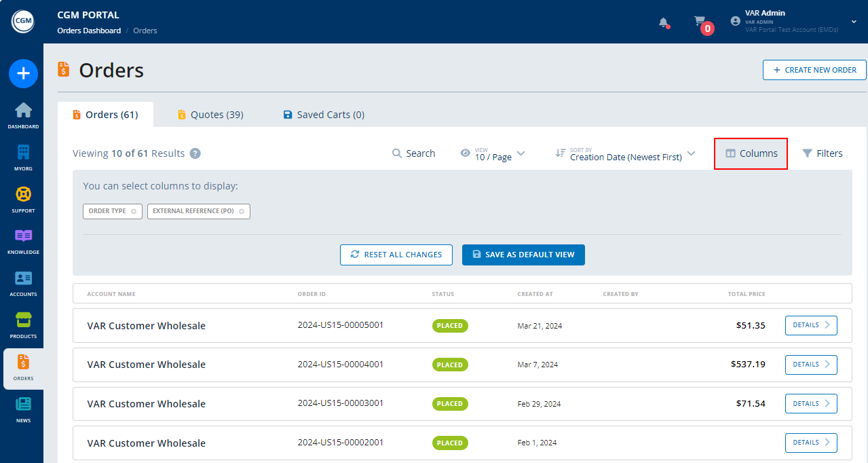Open MyOrg in the sidebar
Screen dimensions: 868x463
point(23,158)
